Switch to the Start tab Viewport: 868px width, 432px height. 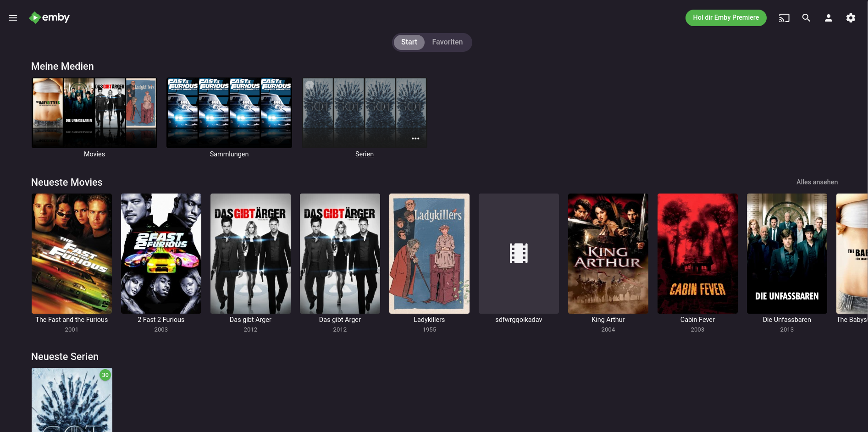point(409,42)
